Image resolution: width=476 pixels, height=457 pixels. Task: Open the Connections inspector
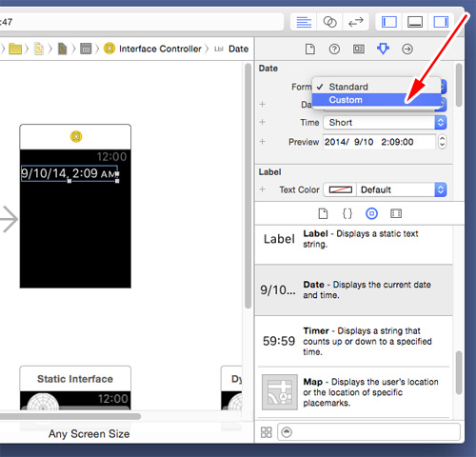pos(407,50)
